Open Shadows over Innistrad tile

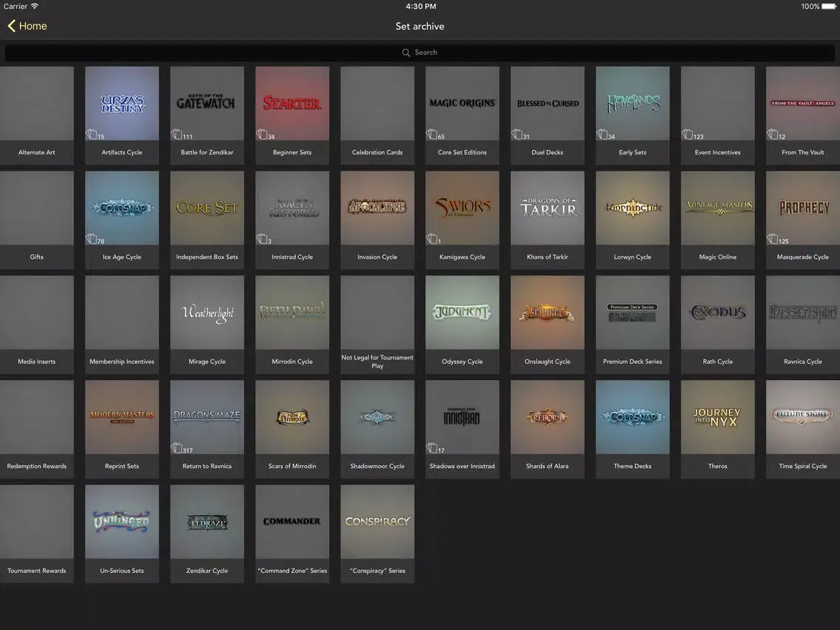[462, 429]
